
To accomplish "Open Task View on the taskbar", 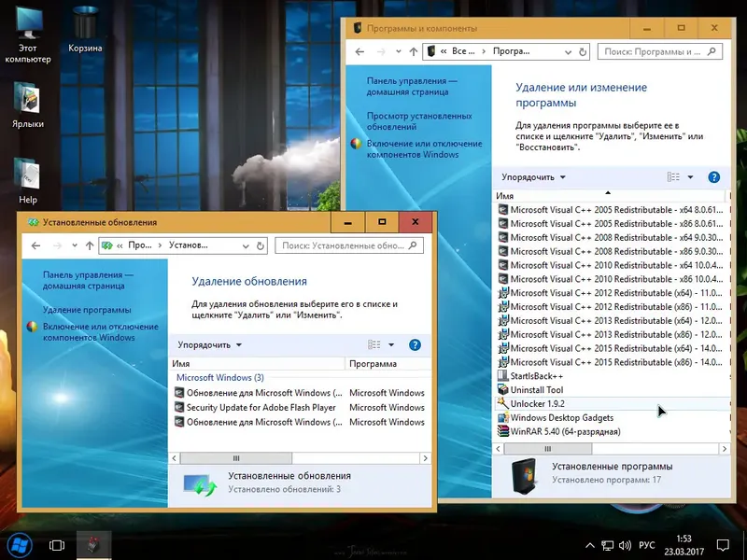I will coord(57,546).
